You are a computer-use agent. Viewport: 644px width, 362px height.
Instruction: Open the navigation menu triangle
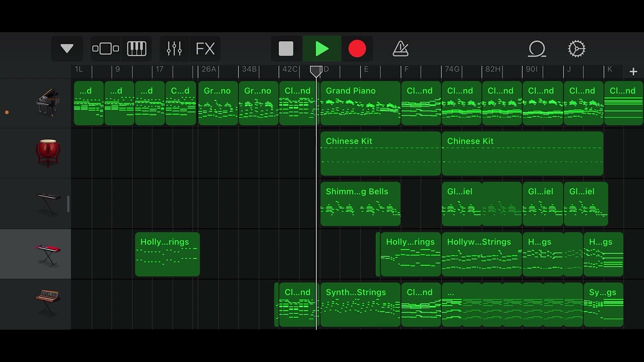[67, 49]
